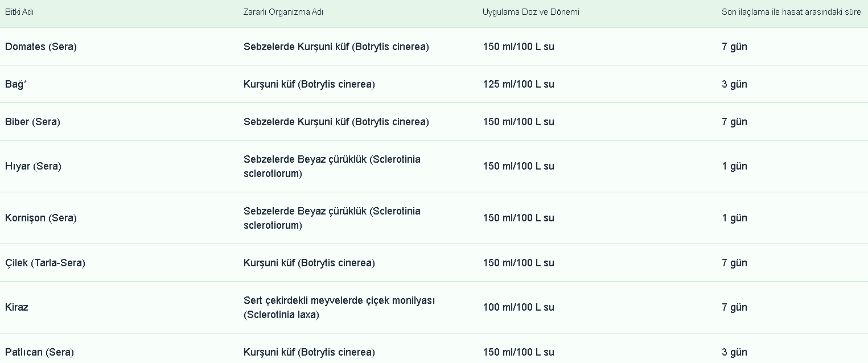Click the 'Kiraz' crop name

[x=17, y=307]
